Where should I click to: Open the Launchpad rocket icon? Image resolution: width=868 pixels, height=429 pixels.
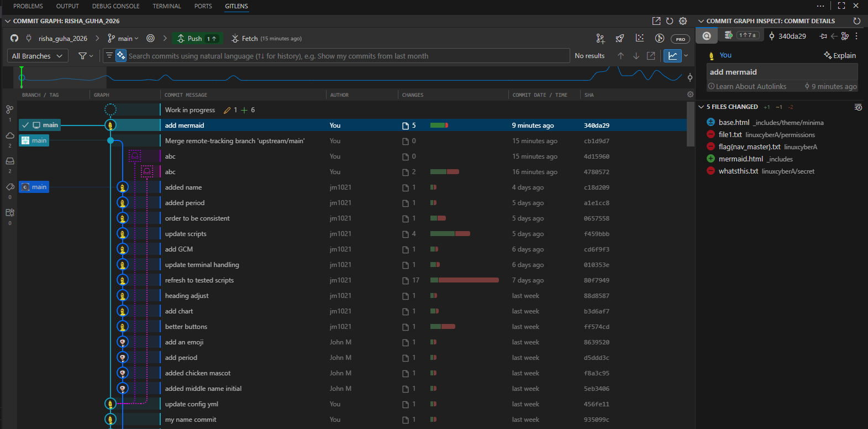coord(620,39)
